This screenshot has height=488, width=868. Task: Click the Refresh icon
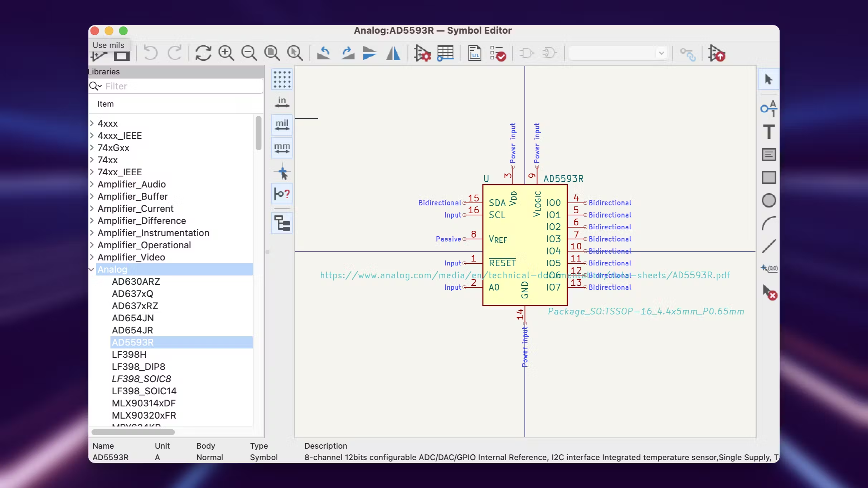[x=203, y=53]
